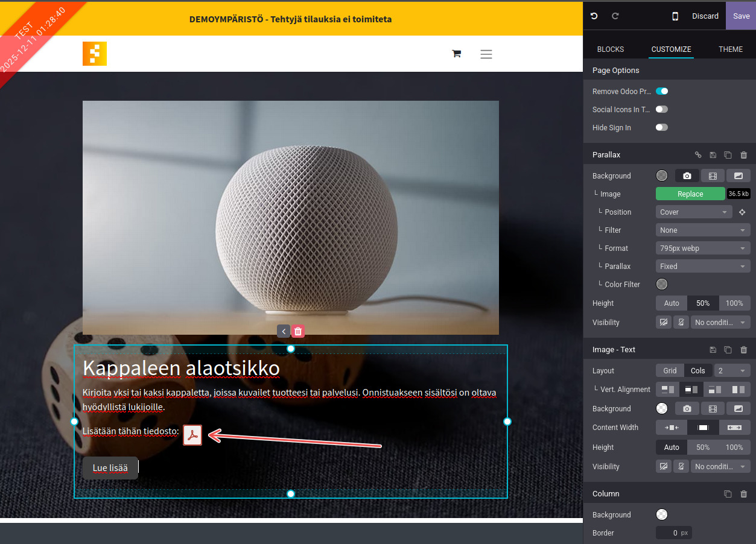Select video background for Image - Text block
Viewport: 756px width, 544px height.
(713, 409)
